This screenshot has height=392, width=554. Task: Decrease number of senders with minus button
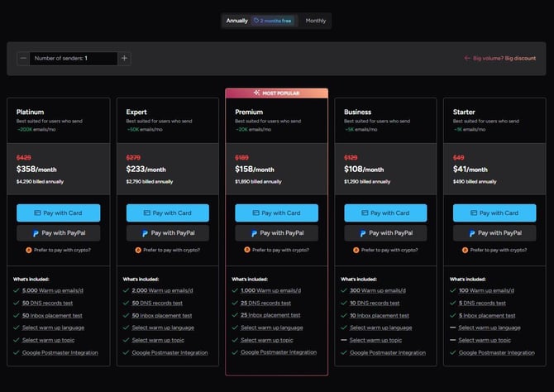click(23, 59)
